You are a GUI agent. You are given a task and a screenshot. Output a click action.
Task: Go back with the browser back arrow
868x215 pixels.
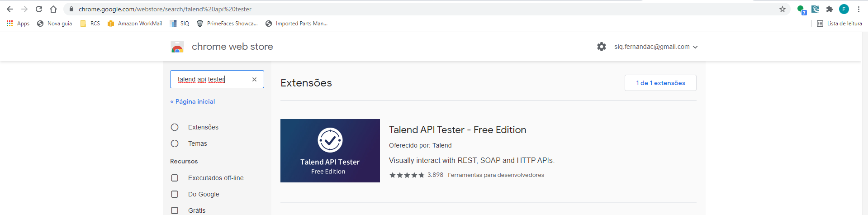point(10,9)
